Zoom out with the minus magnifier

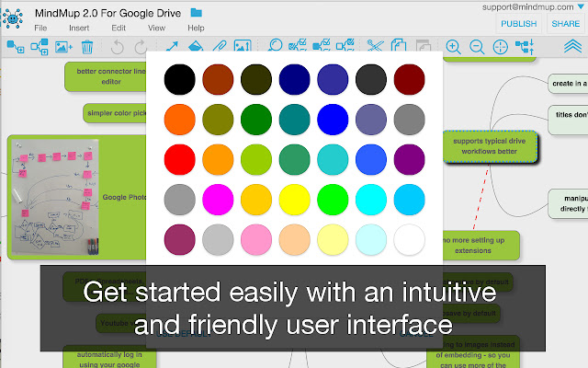tap(477, 47)
